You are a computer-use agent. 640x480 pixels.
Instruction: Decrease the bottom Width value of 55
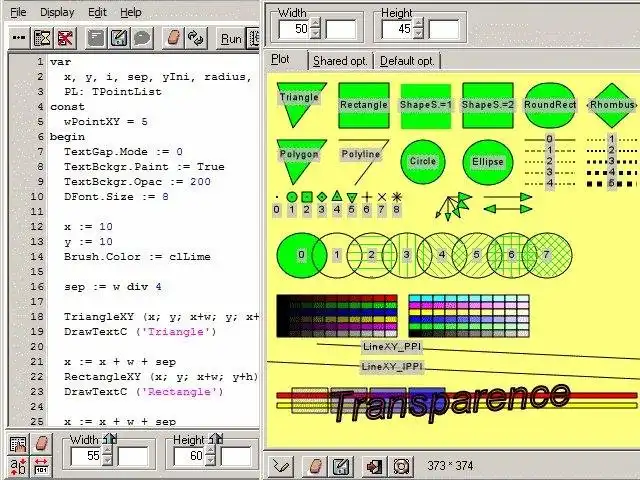pos(107,460)
